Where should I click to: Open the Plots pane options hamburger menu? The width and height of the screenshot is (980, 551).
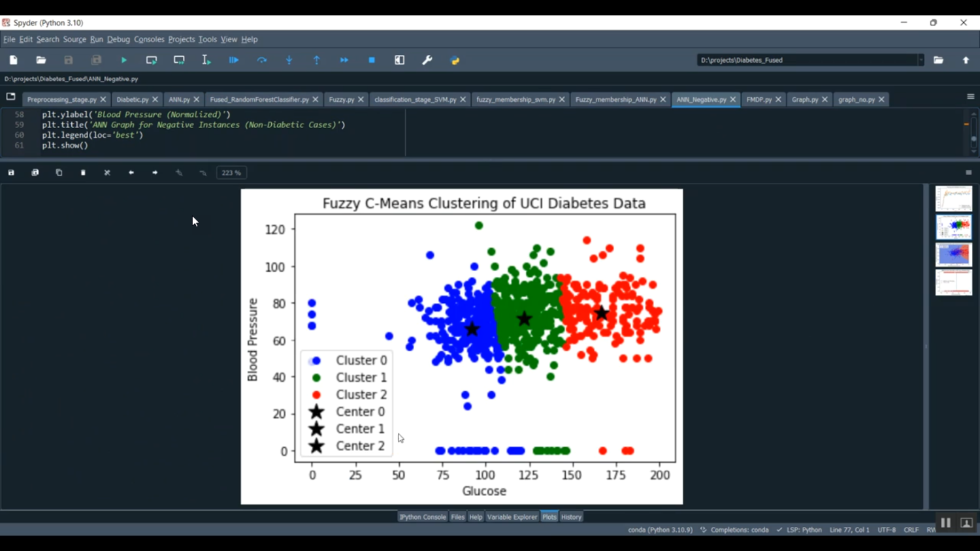pyautogui.click(x=970, y=172)
